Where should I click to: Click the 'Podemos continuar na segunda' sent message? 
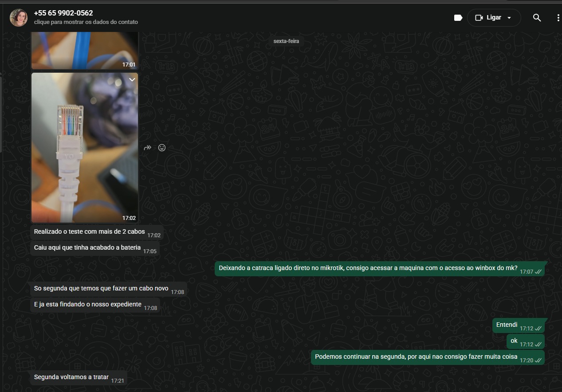click(416, 357)
